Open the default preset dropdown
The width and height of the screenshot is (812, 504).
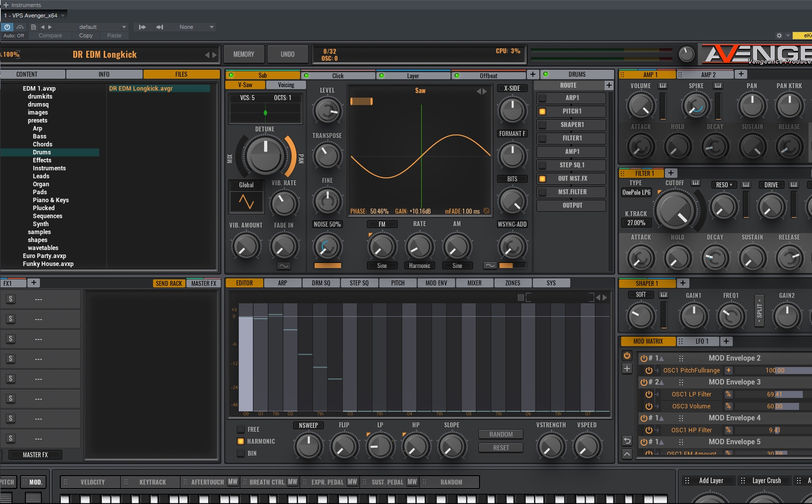(102, 27)
